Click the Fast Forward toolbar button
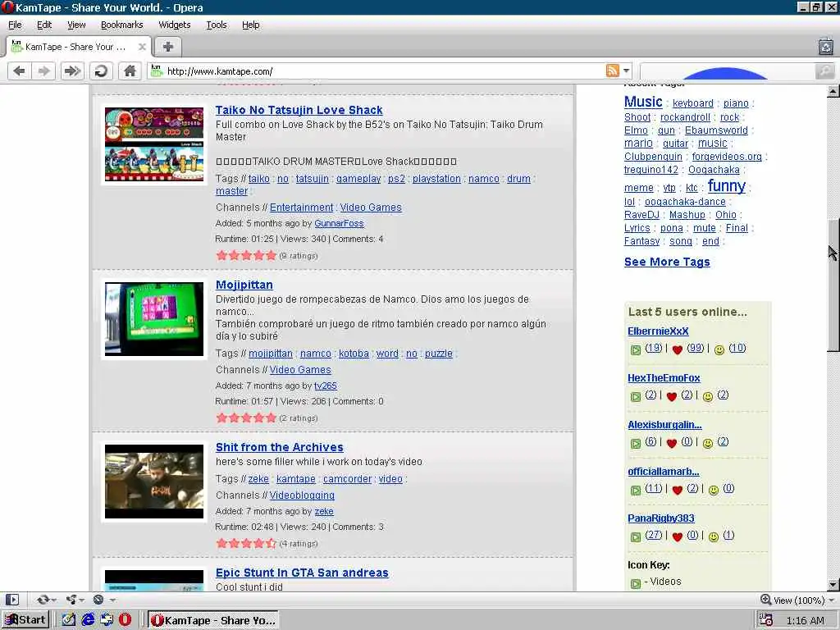Viewport: 840px width, 630px height. 72,71
